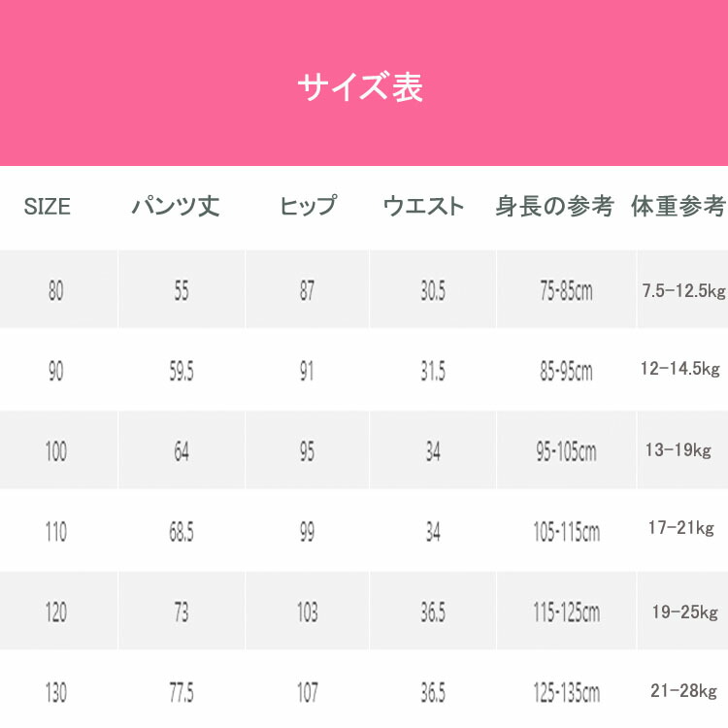Click the ヒップ column header
The width and height of the screenshot is (728, 728).
[x=308, y=206]
